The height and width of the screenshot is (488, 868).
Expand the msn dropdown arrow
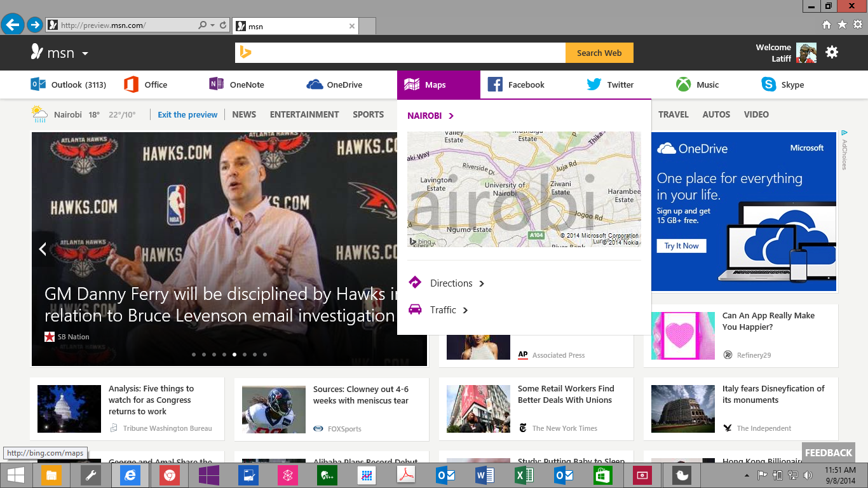[85, 53]
